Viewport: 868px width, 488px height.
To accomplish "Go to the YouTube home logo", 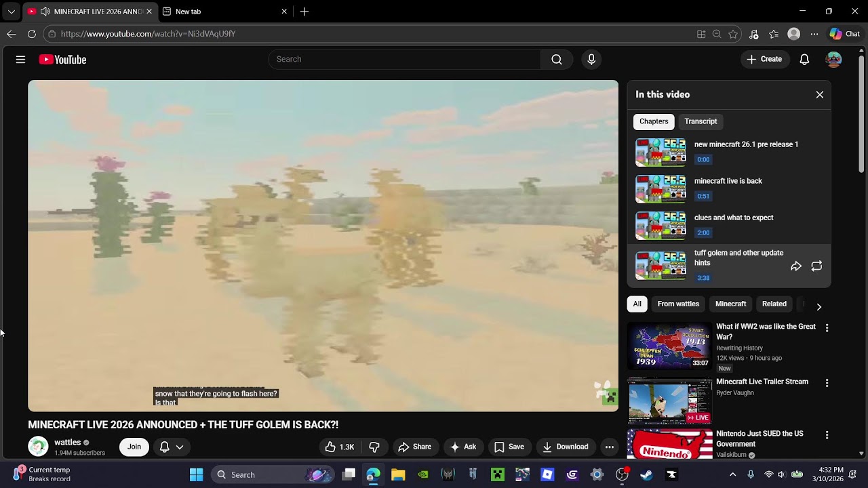I will tap(62, 60).
